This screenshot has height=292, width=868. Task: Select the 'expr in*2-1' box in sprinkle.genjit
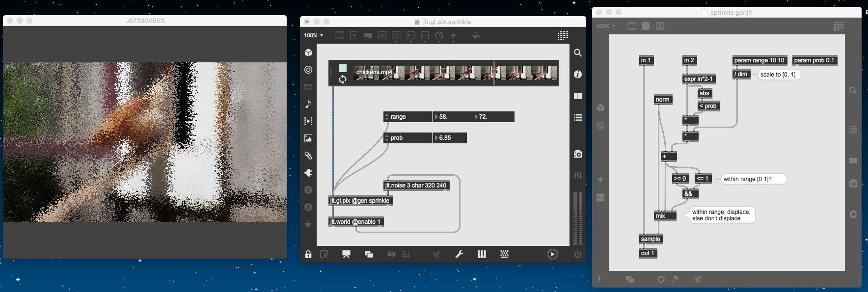699,79
